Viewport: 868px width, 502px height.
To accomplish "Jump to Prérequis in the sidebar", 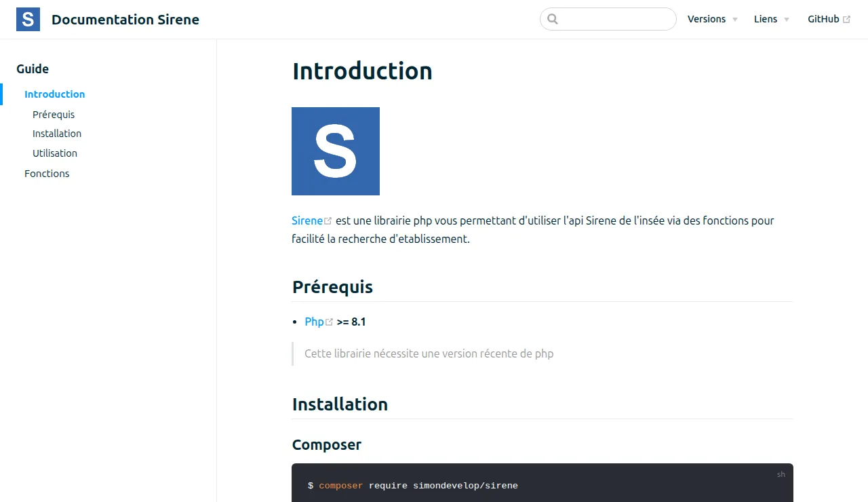I will [54, 115].
